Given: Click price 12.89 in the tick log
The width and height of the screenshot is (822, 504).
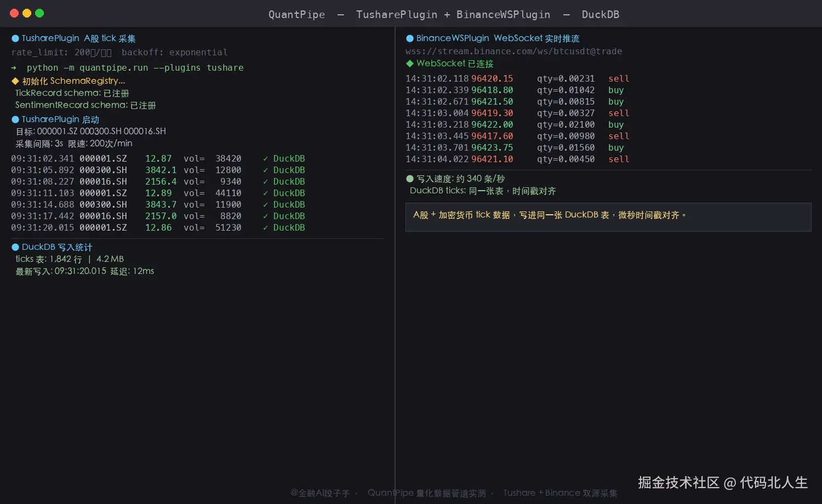Looking at the screenshot, I should [158, 193].
